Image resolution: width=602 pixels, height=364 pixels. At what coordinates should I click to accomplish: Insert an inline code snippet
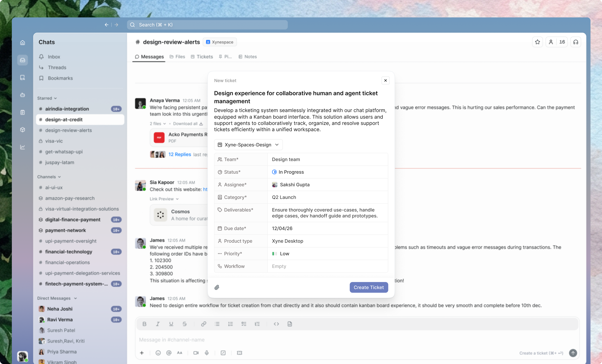[276, 324]
